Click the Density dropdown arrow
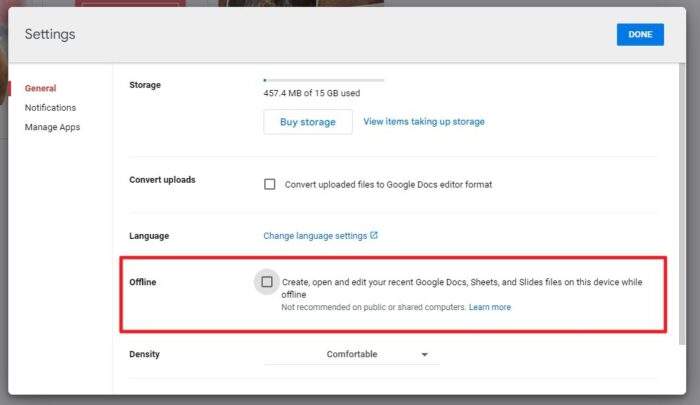The height and width of the screenshot is (405, 700). point(425,355)
